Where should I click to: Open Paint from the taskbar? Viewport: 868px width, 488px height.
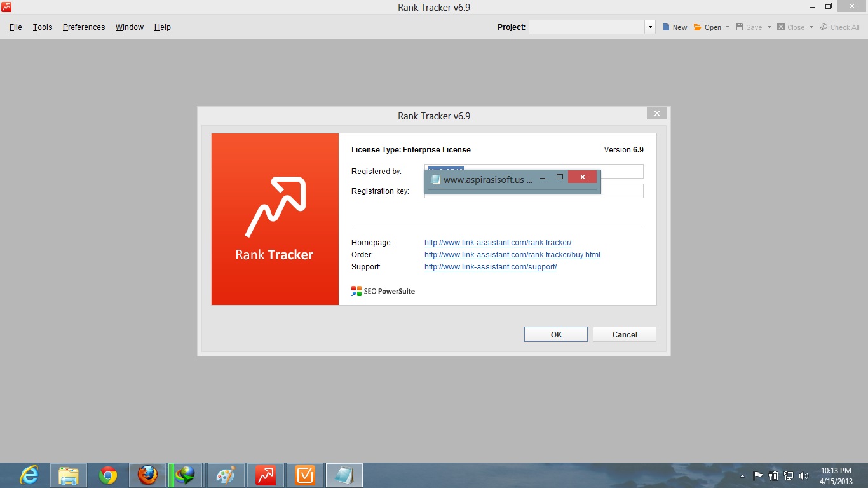pos(226,475)
